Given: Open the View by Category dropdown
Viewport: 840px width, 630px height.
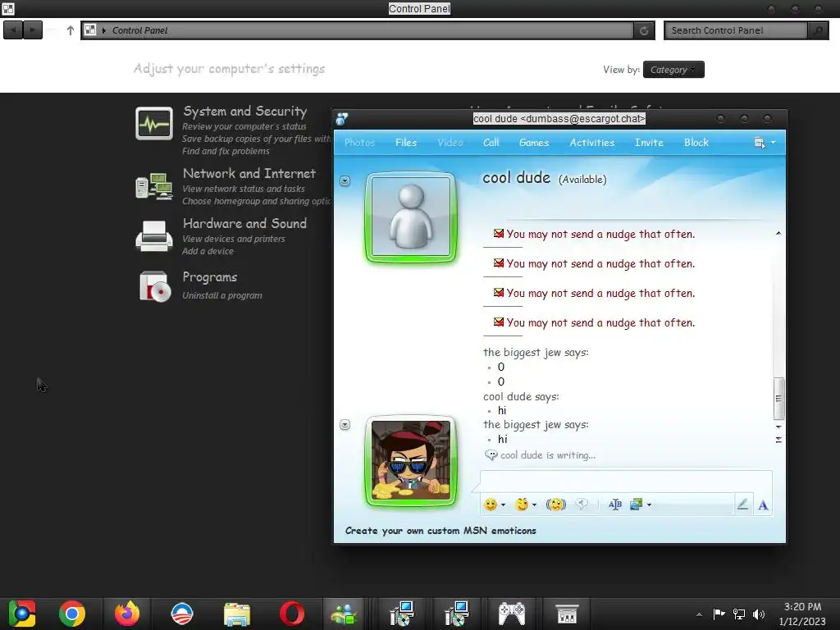Looking at the screenshot, I should tap(673, 70).
